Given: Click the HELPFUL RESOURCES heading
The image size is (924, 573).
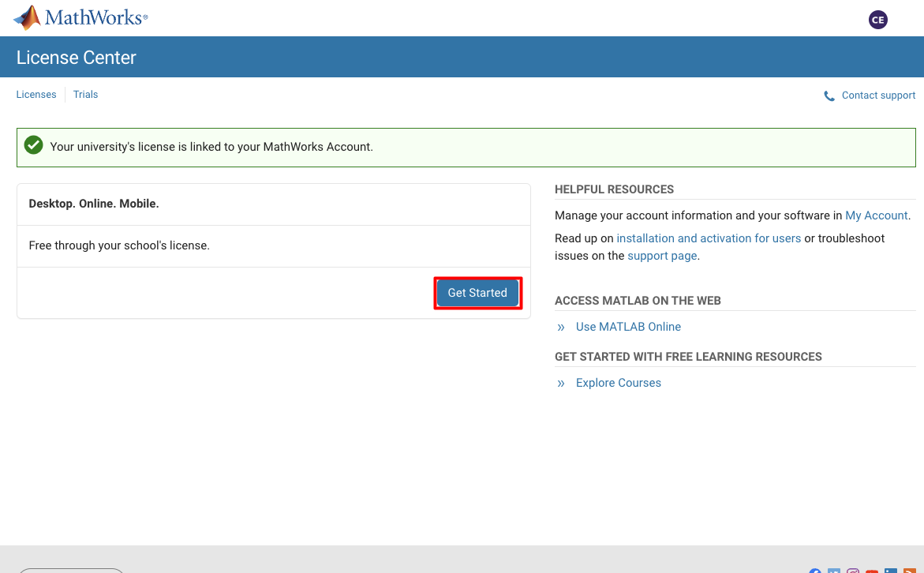Looking at the screenshot, I should pos(614,189).
